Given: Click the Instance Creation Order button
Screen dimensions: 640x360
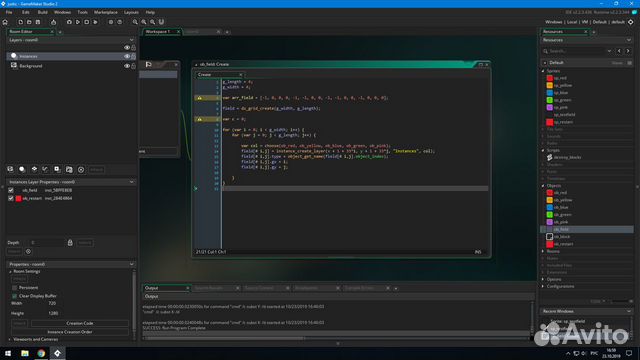Looking at the screenshot, I should click(70, 332).
